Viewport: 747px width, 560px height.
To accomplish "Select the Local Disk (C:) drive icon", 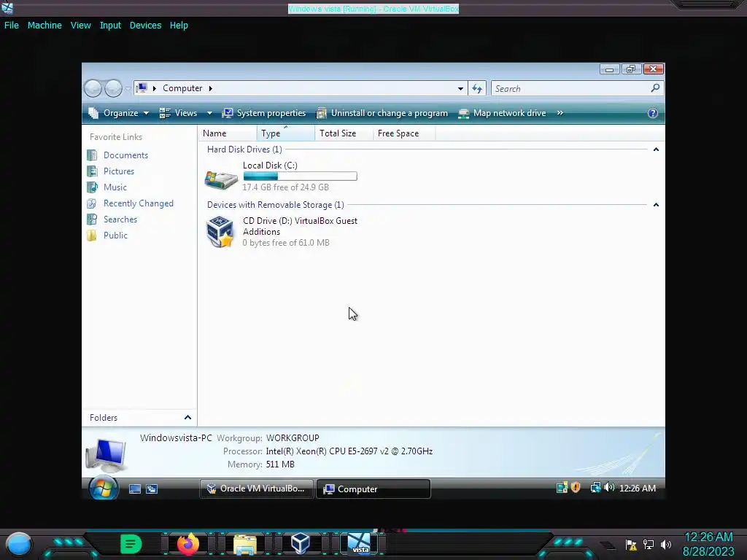I will [x=221, y=179].
